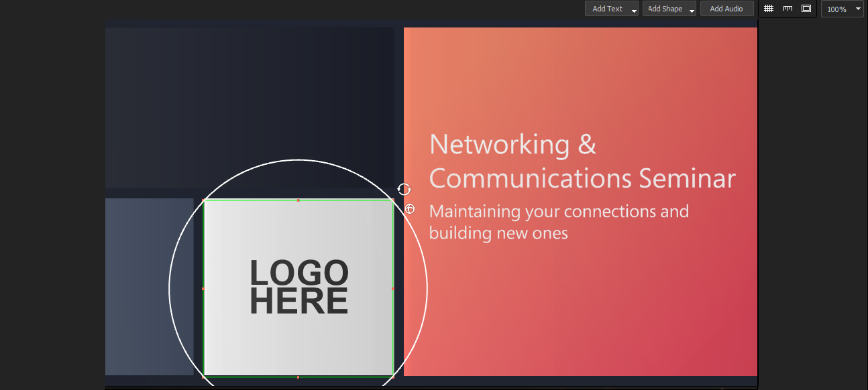Open the 100% zoom level dropdown
The width and height of the screenshot is (868, 390).
point(843,9)
